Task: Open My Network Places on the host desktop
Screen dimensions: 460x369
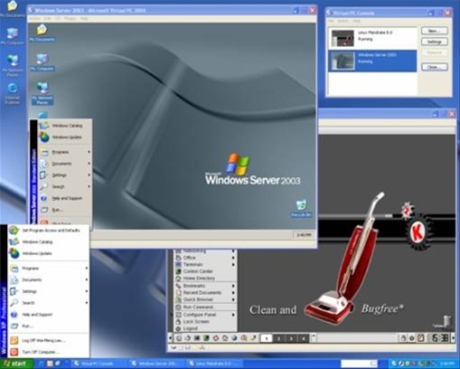Action: click(12, 65)
